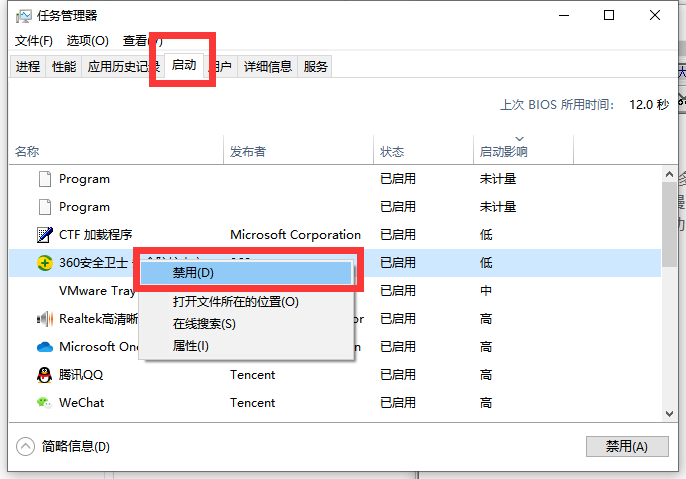Open the 选项(O) menu
Image resolution: width=686 pixels, height=479 pixels.
(87, 41)
